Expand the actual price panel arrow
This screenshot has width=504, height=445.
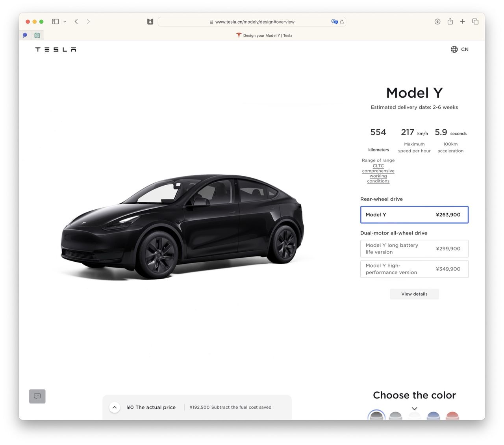(x=115, y=407)
